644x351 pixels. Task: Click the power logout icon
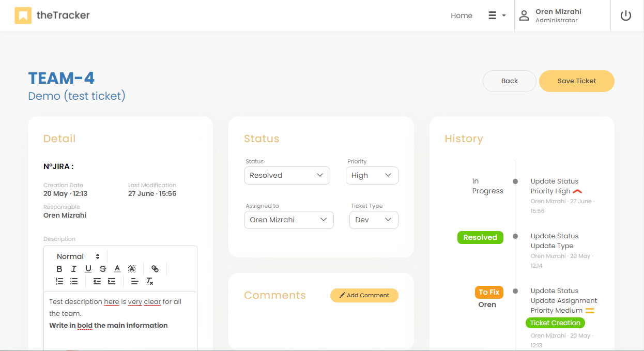(626, 16)
